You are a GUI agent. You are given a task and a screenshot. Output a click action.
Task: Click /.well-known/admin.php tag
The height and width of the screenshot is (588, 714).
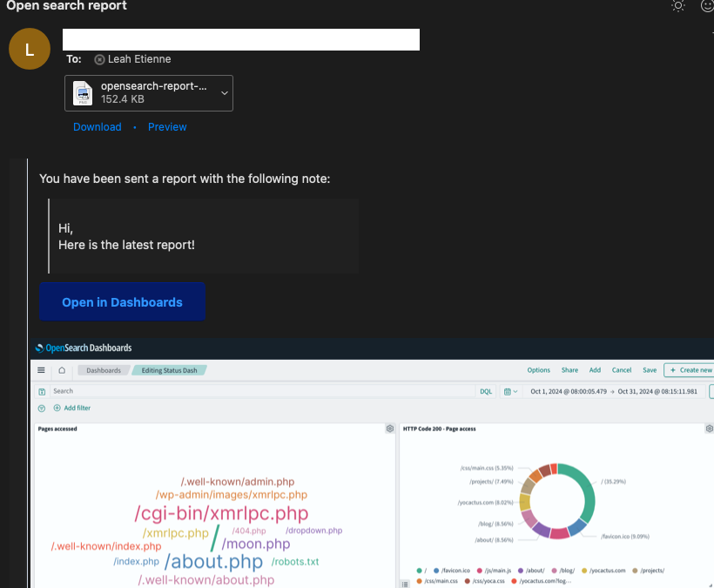click(238, 482)
